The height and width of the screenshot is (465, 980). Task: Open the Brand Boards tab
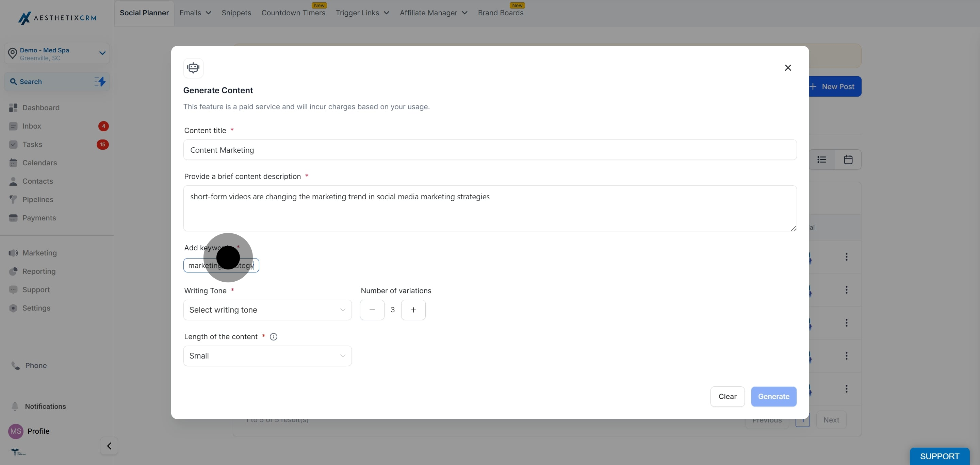pyautogui.click(x=500, y=13)
